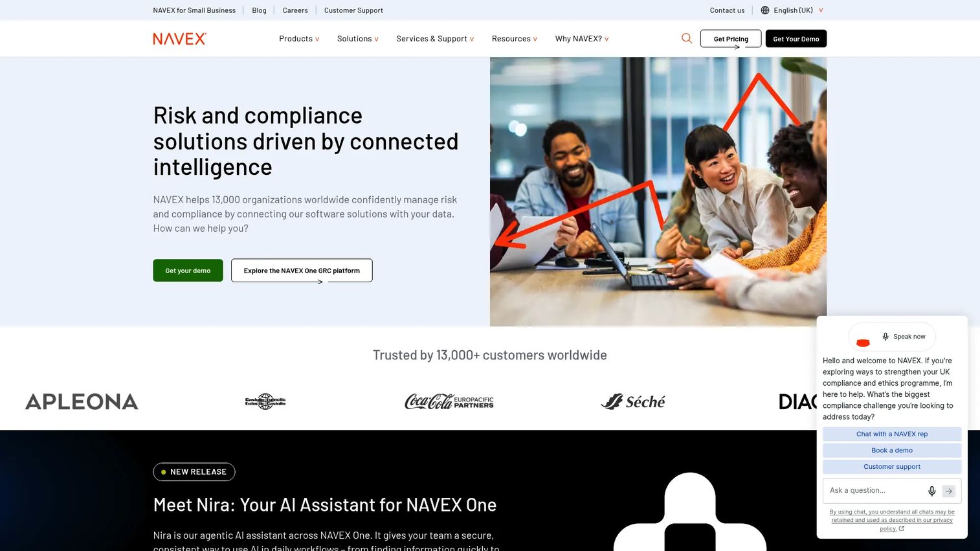980x551 pixels.
Task: Click the APLEONA customer logo
Action: click(82, 401)
